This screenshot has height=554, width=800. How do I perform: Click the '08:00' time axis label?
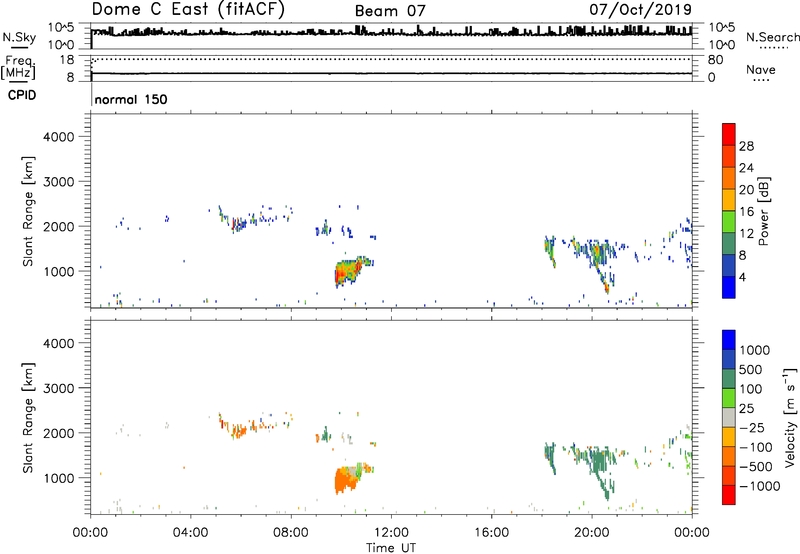(x=291, y=533)
